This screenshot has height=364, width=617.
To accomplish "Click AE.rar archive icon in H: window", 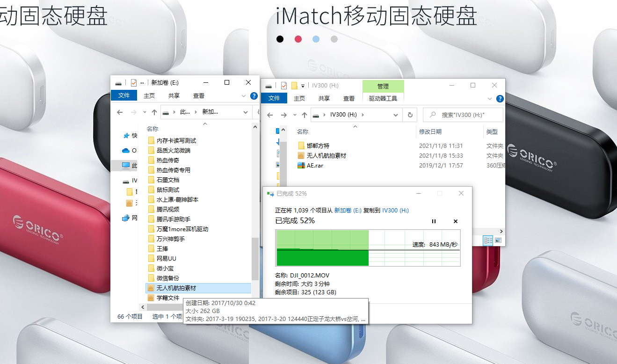I will pos(301,165).
